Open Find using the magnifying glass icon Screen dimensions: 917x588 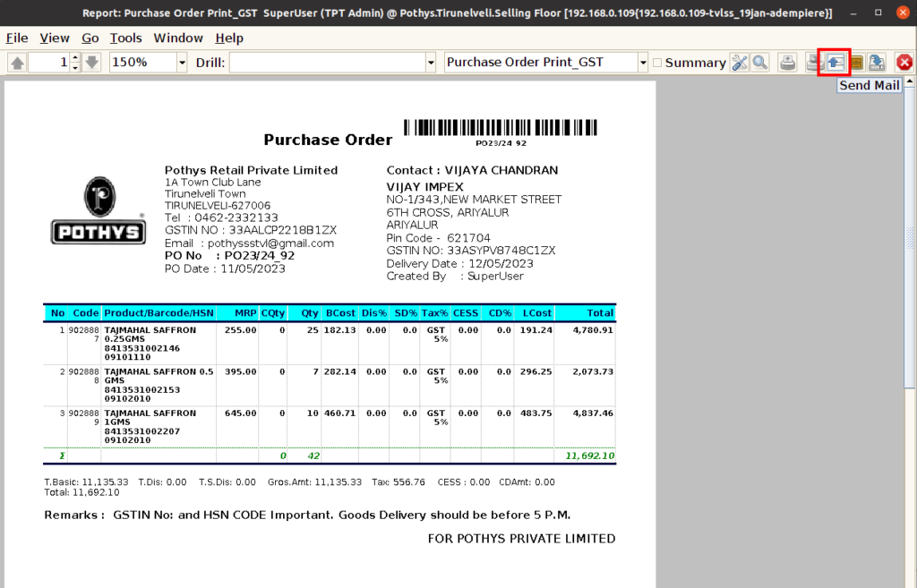tap(759, 63)
